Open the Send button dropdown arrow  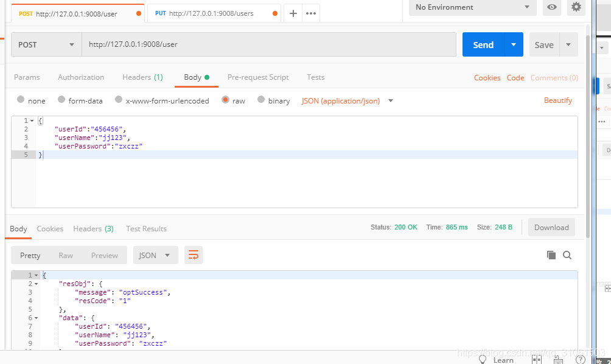(514, 45)
